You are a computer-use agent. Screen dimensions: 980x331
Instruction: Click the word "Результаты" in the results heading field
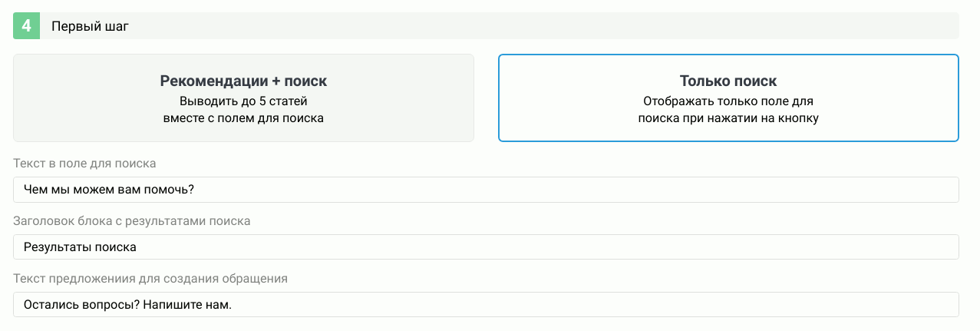click(x=53, y=247)
